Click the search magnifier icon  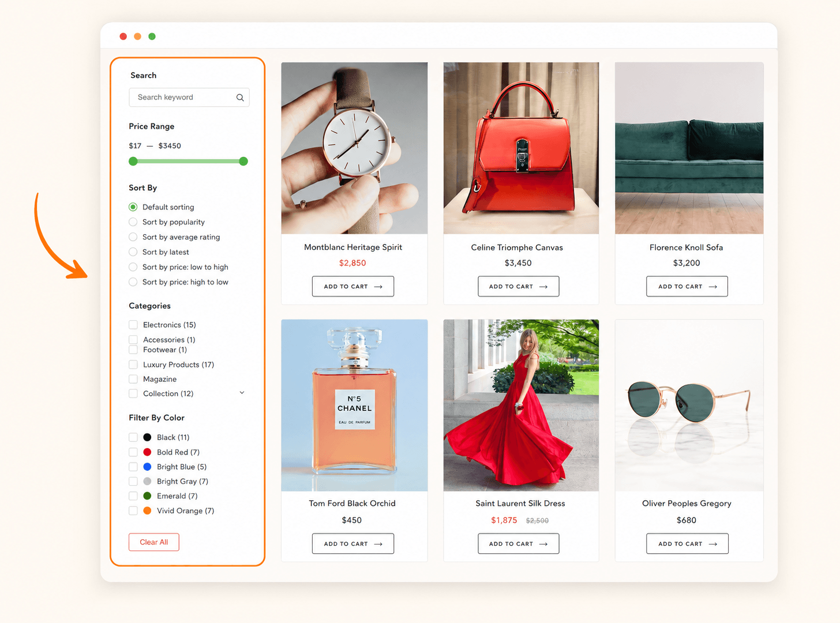(x=240, y=97)
